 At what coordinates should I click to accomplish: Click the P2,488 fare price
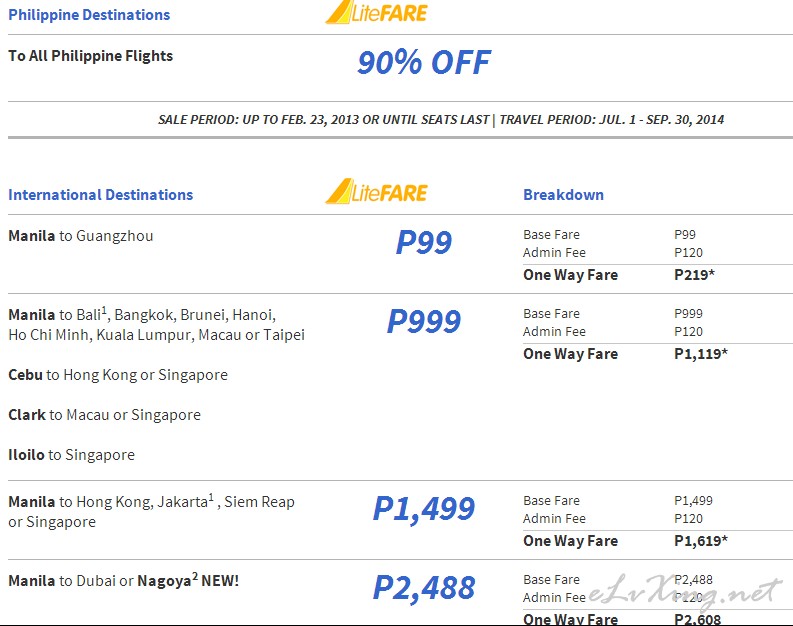[424, 588]
